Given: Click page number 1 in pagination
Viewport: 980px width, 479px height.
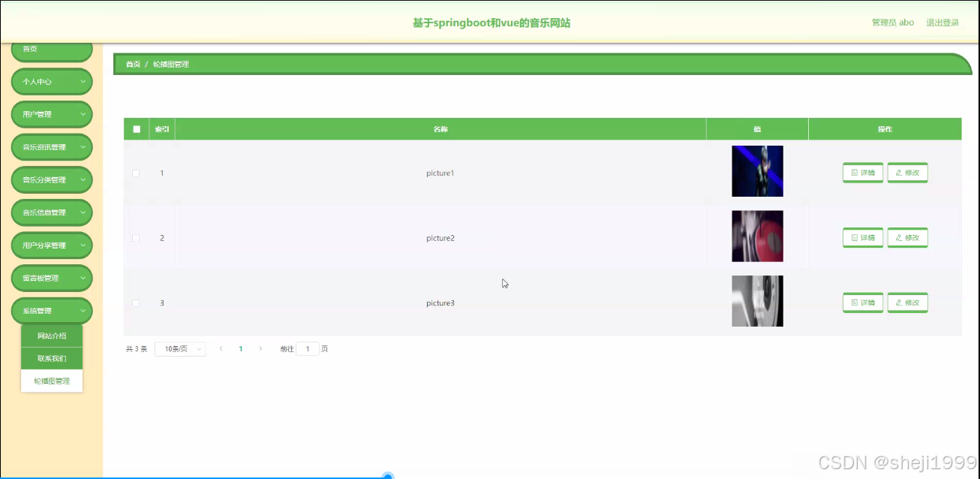Looking at the screenshot, I should (x=240, y=348).
